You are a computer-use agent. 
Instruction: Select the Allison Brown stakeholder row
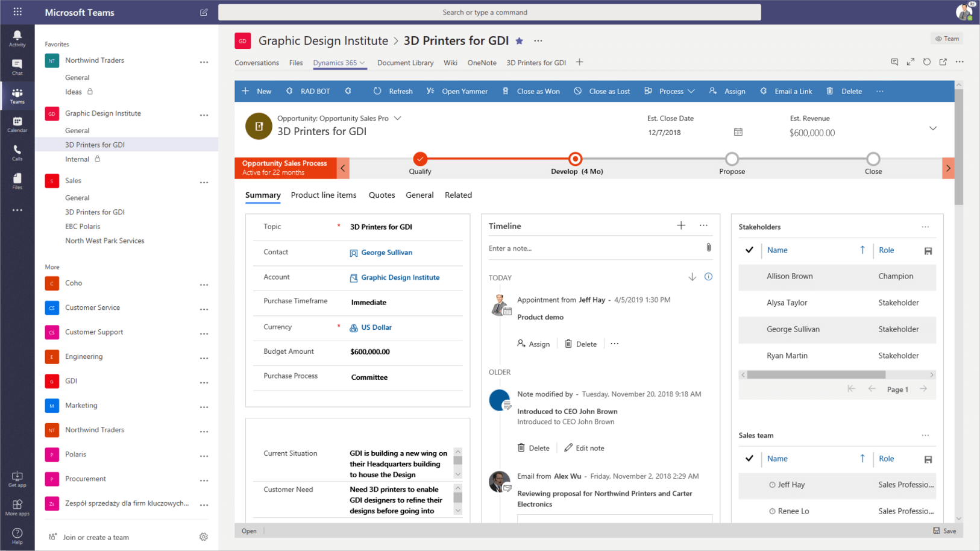[x=837, y=276]
